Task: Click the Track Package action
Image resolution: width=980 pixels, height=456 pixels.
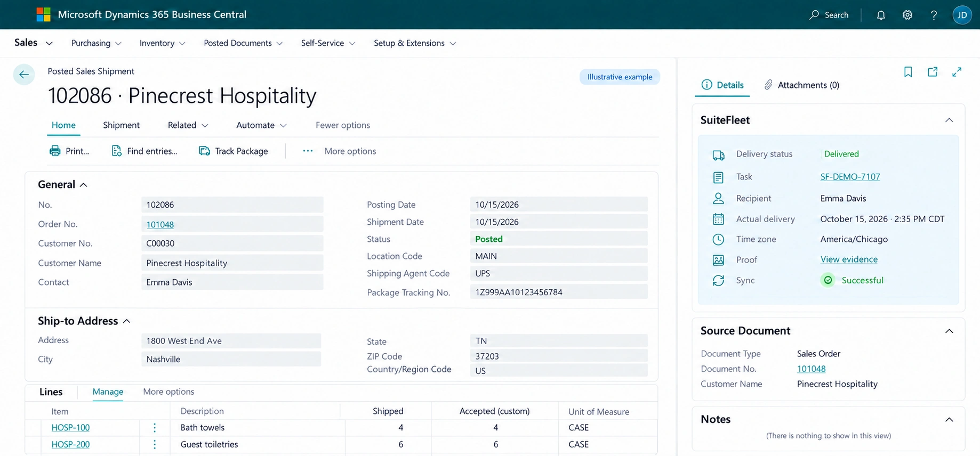Action: 234,151
